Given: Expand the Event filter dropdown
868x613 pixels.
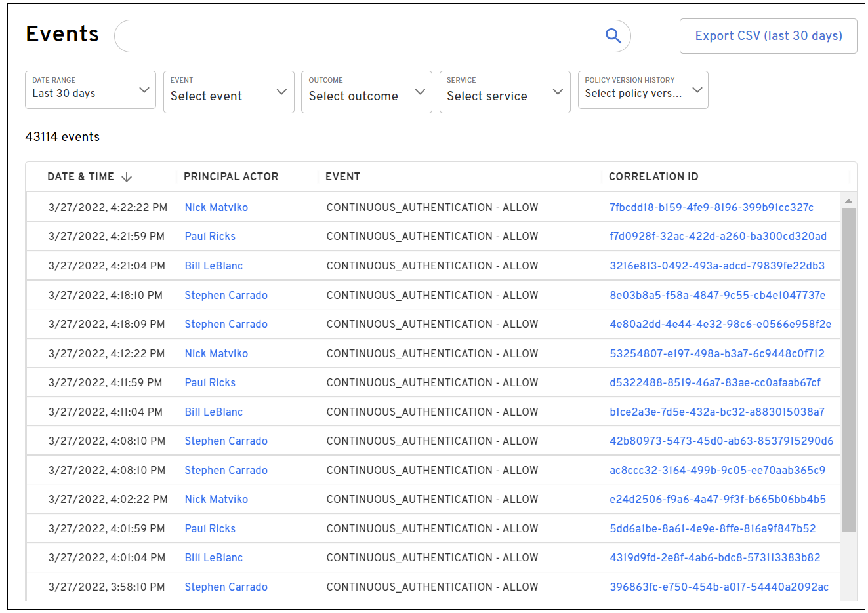Looking at the screenshot, I should [228, 92].
